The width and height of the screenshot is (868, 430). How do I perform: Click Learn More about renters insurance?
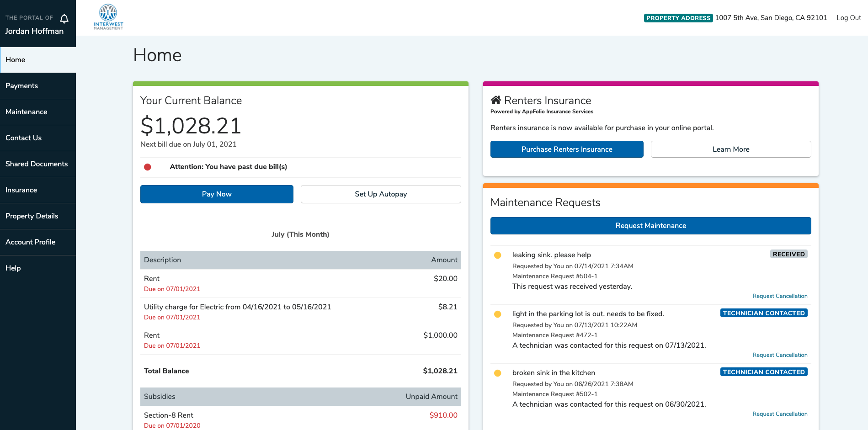(731, 149)
